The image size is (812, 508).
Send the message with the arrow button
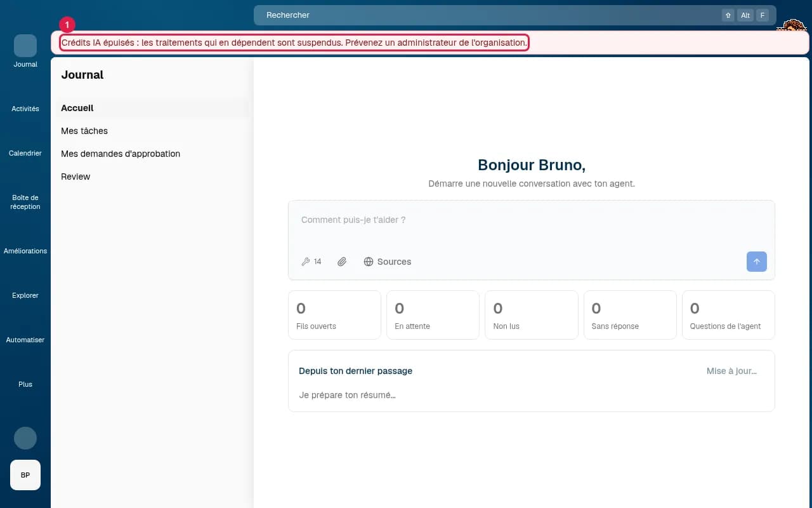pyautogui.click(x=757, y=262)
